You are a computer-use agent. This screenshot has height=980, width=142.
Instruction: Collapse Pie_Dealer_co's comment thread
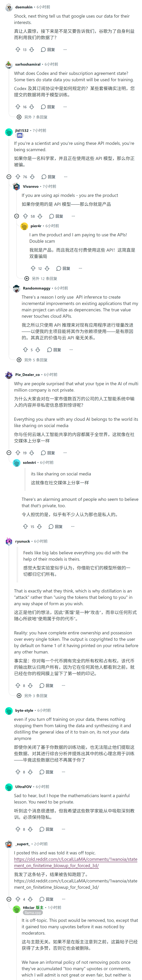[x=9, y=453]
